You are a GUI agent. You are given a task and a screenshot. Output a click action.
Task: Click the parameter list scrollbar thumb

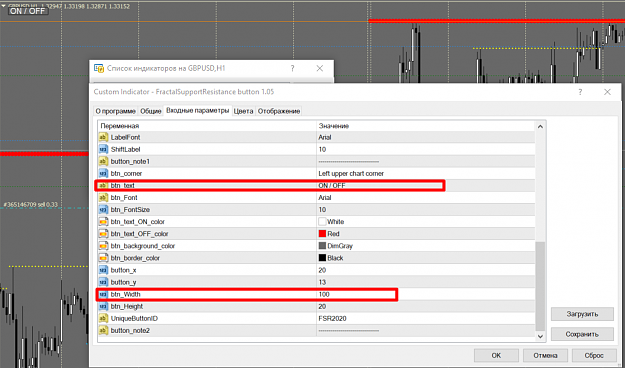coord(540,286)
